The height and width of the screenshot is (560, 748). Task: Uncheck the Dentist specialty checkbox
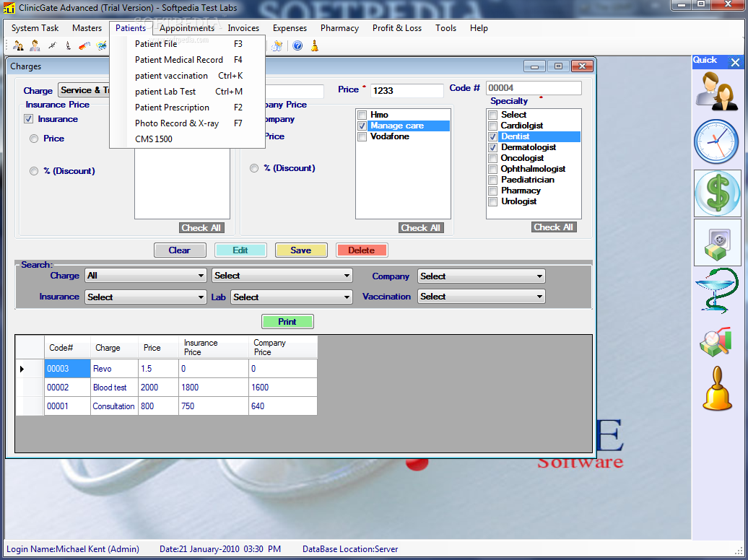point(493,137)
